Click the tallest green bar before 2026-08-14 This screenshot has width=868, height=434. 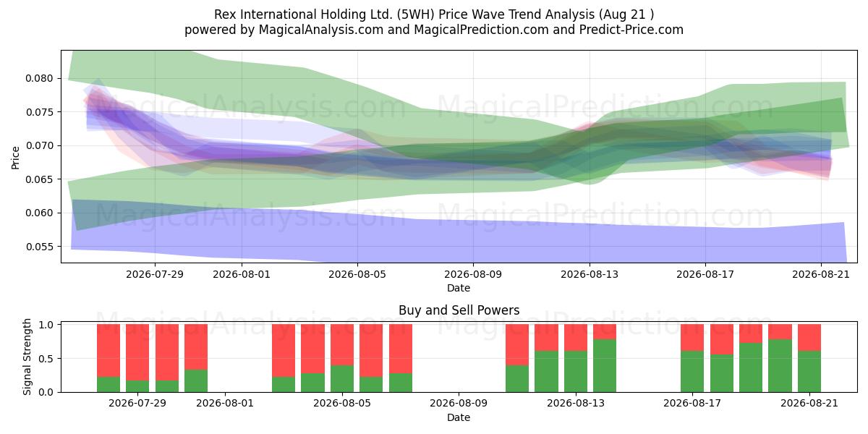605,365
